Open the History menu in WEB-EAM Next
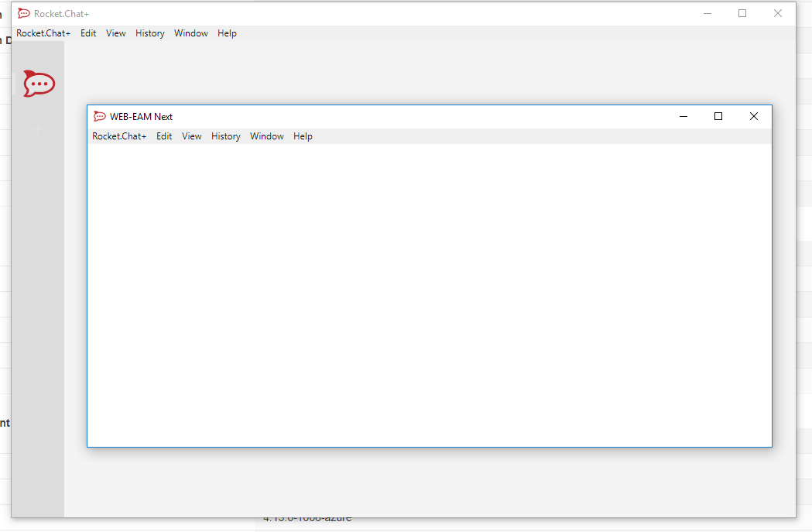 [225, 136]
